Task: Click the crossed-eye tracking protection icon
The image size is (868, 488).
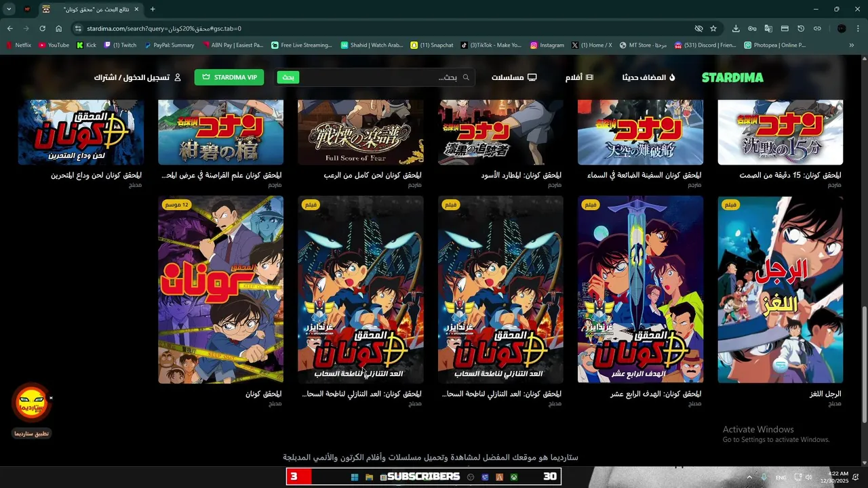Action: 698,28
